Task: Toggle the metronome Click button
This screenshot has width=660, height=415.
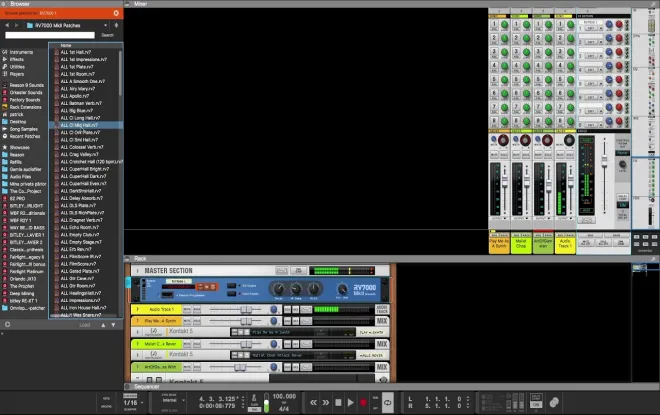Action: [x=254, y=410]
